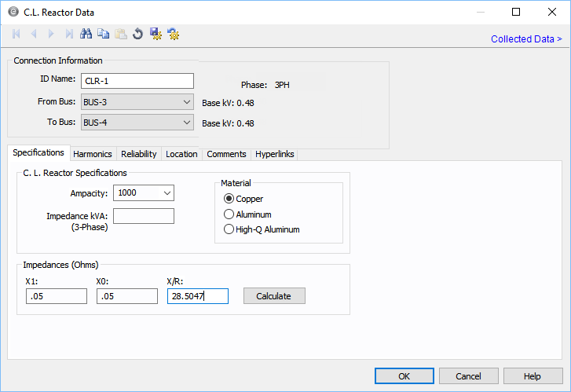Click the X/R ratio field
The height and width of the screenshot is (392, 571).
pyautogui.click(x=198, y=296)
